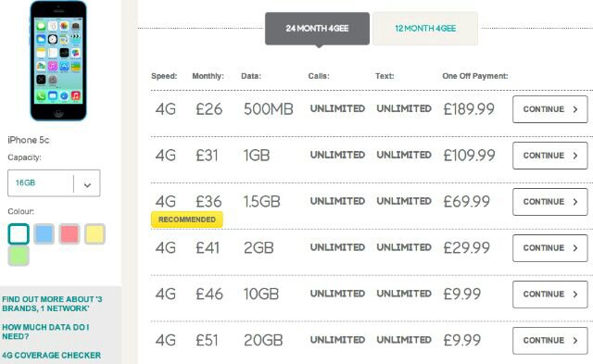Continue with the £31 1GB plan
The height and width of the screenshot is (364, 593).
coord(549,156)
